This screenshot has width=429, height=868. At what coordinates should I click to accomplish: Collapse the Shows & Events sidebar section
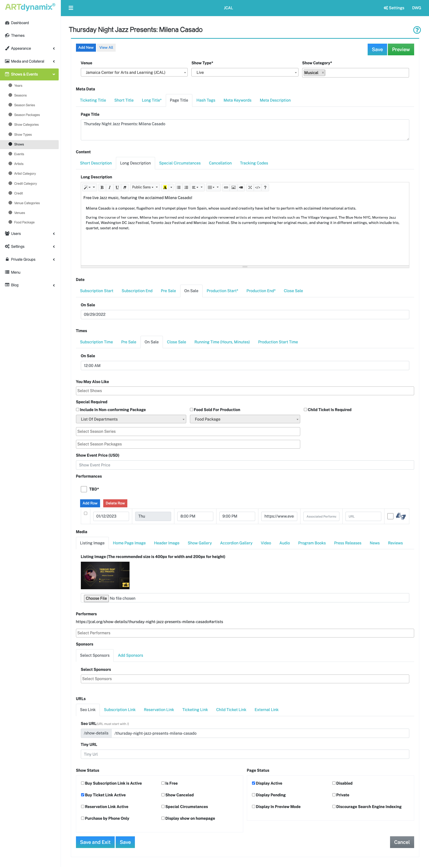click(53, 74)
